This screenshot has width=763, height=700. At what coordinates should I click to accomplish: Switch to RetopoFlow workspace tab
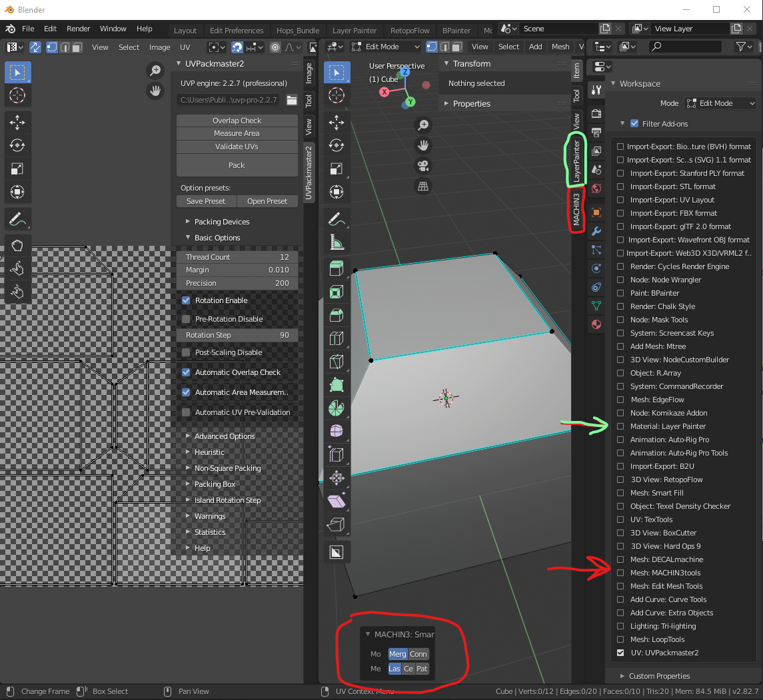410,30
